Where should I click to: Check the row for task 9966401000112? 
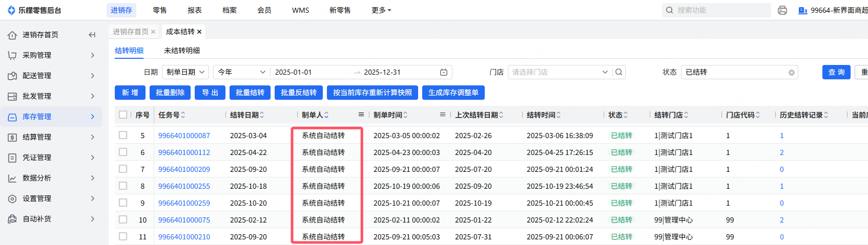tap(123, 152)
